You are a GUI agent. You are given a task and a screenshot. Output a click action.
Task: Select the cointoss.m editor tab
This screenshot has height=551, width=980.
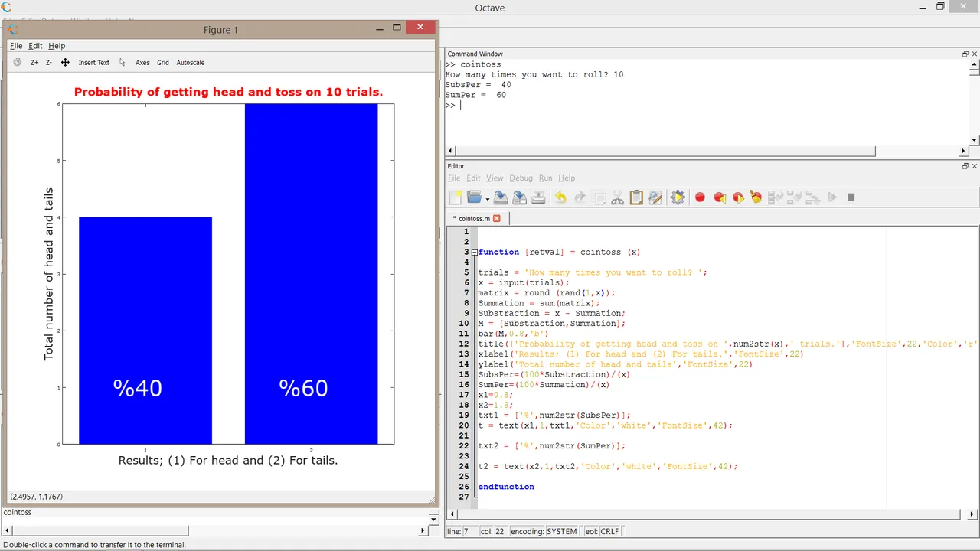[474, 218]
